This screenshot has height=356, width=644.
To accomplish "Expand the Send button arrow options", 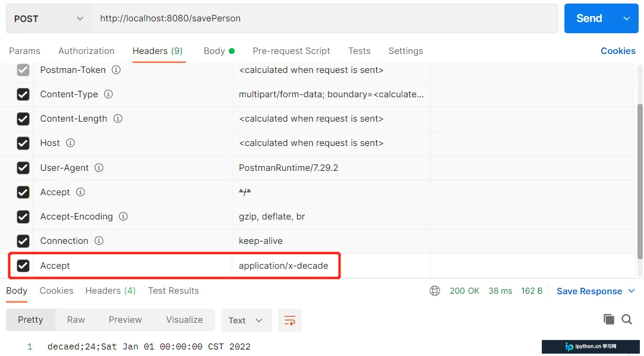I will point(627,18).
